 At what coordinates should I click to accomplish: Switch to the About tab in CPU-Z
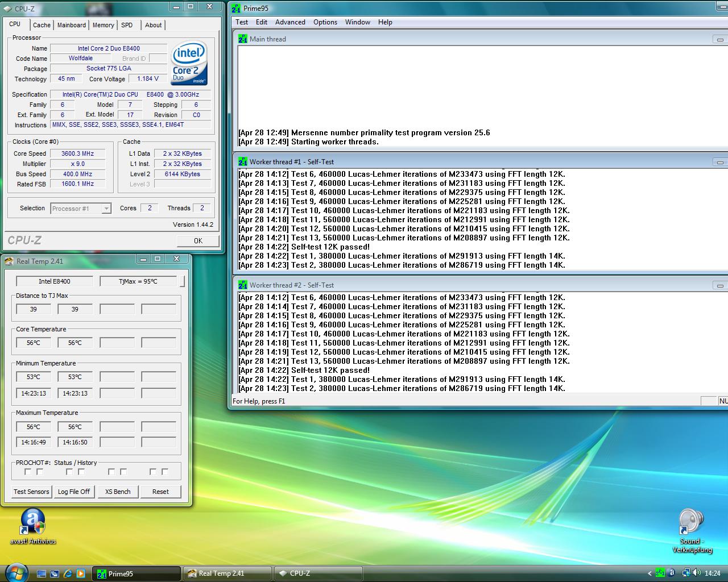(153, 25)
